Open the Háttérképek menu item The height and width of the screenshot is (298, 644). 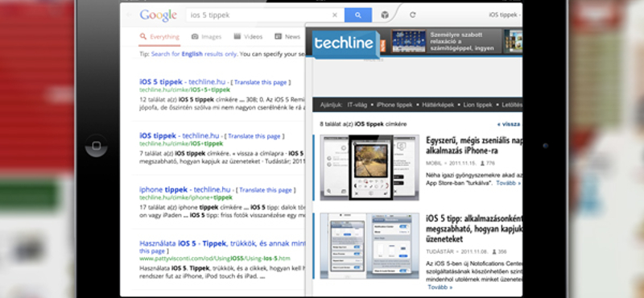(x=438, y=105)
